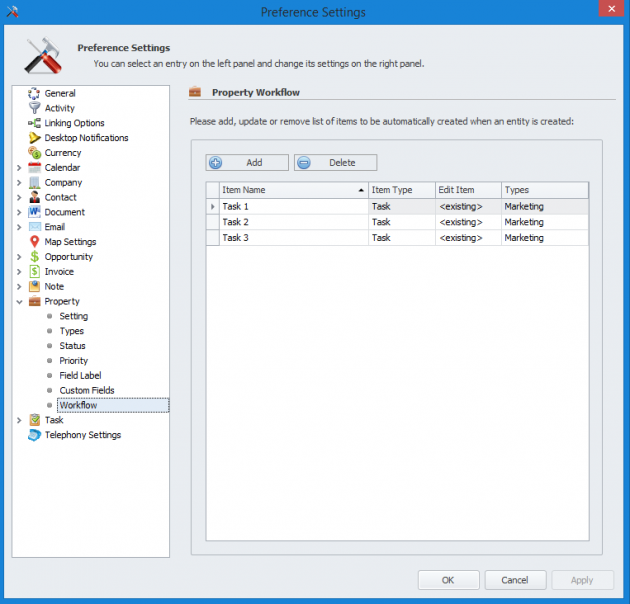Click the Email envelope icon
Screen dimensions: 630x604
coord(35,227)
